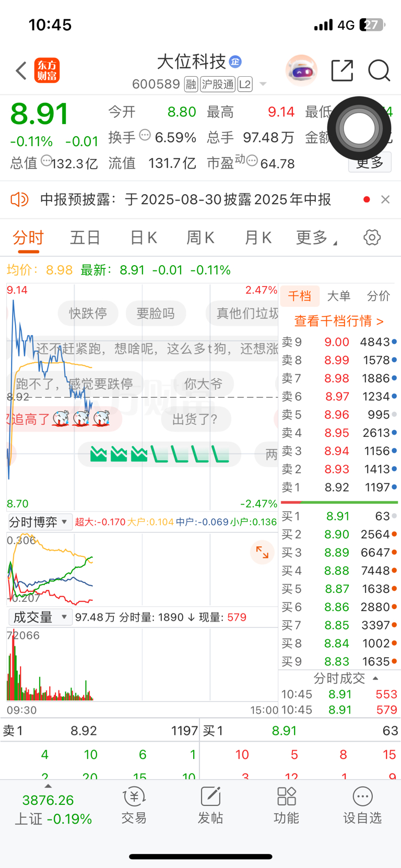Tap the L2 level tag

(x=245, y=84)
